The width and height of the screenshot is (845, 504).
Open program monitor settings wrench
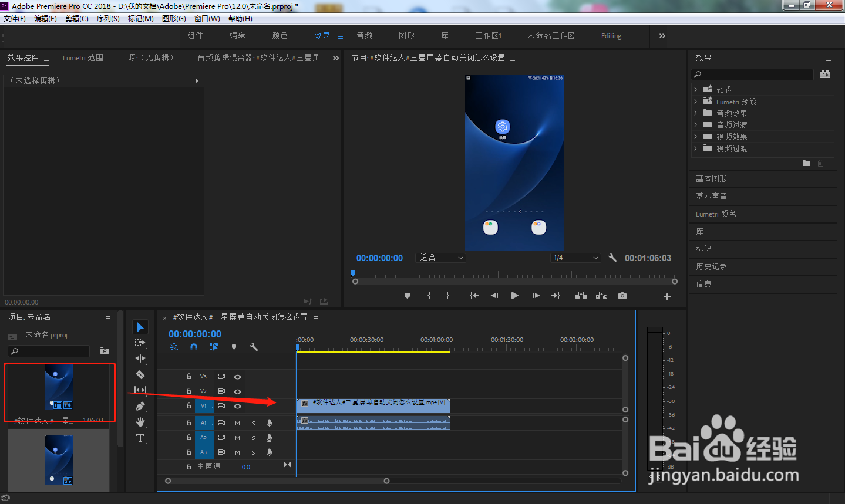[x=612, y=258]
